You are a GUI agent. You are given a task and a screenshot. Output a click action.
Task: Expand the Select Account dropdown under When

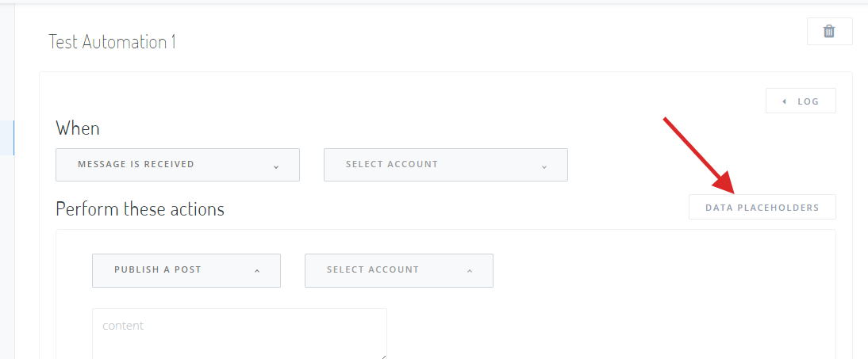tap(445, 165)
